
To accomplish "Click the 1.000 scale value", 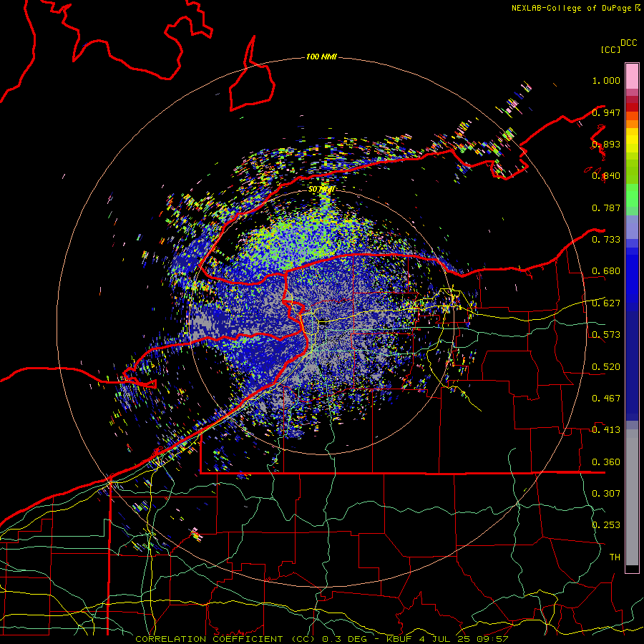I will coord(606,80).
